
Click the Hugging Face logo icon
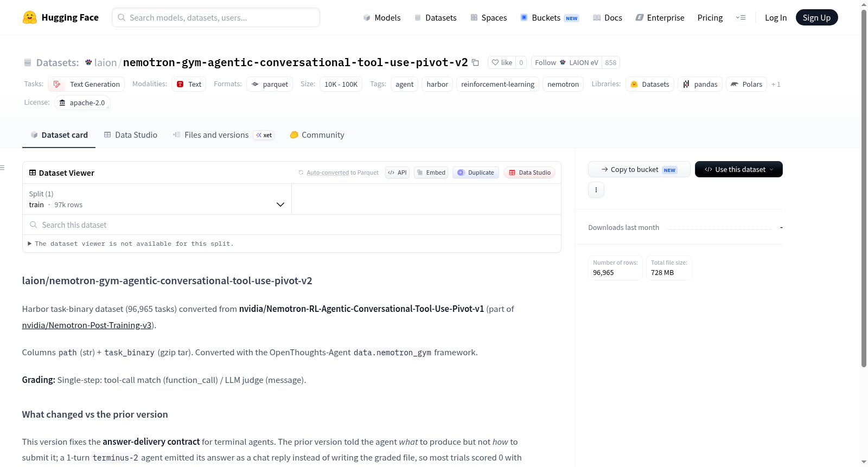pyautogui.click(x=30, y=17)
